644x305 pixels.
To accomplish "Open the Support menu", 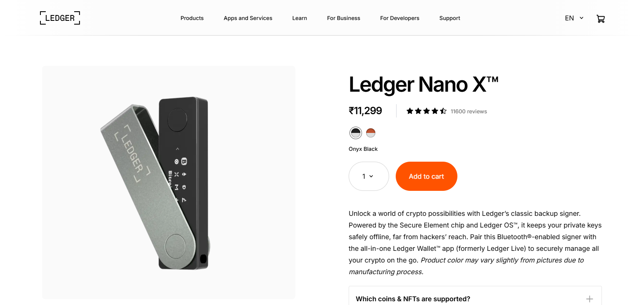I will click(x=449, y=18).
